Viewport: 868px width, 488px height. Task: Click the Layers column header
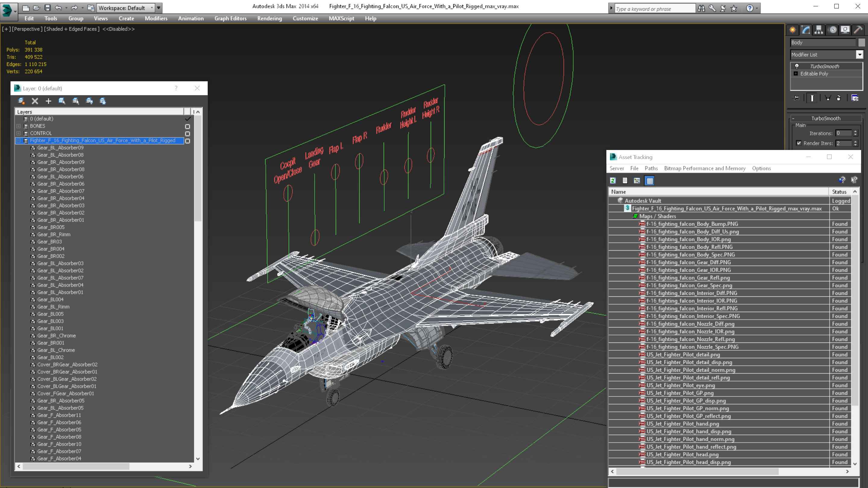coord(99,112)
